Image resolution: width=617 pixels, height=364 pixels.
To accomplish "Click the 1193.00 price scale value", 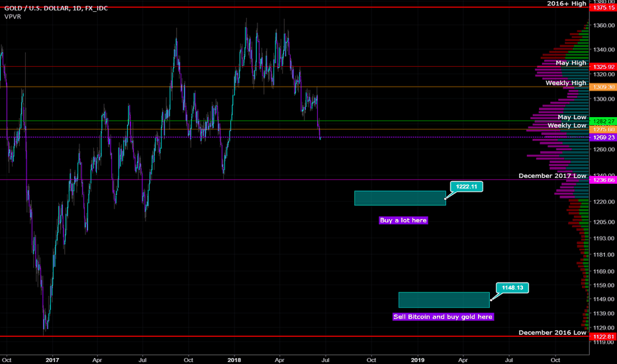I will coord(604,238).
